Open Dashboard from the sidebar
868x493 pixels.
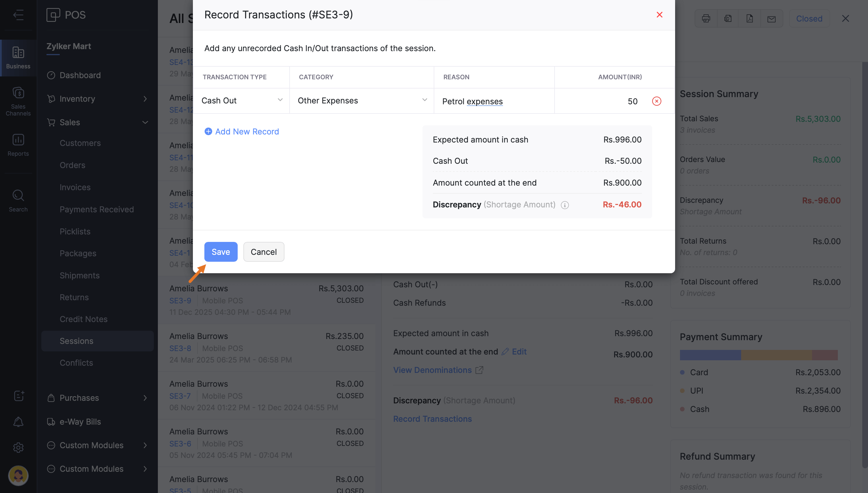[x=80, y=75]
